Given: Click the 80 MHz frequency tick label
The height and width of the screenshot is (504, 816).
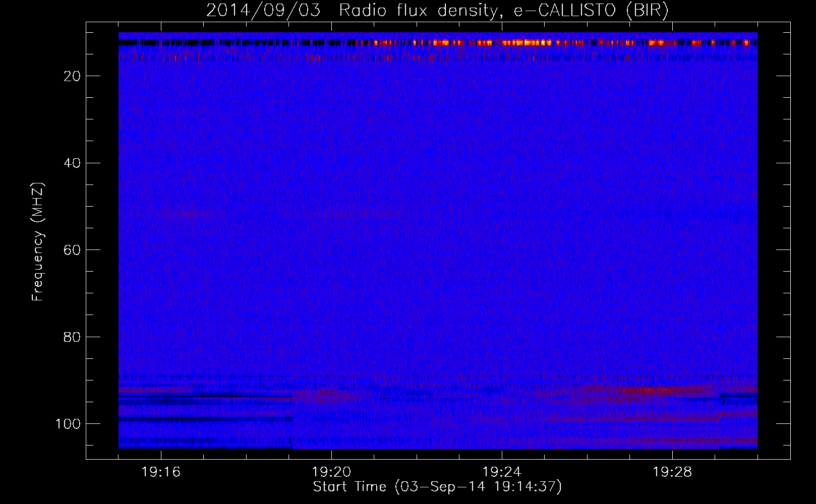Looking at the screenshot, I should [x=73, y=337].
